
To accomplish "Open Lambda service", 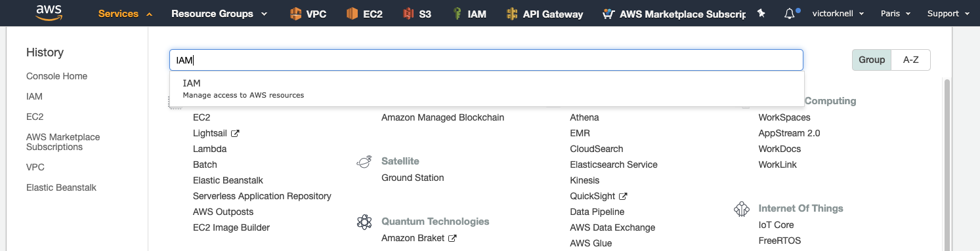I will click(209, 149).
